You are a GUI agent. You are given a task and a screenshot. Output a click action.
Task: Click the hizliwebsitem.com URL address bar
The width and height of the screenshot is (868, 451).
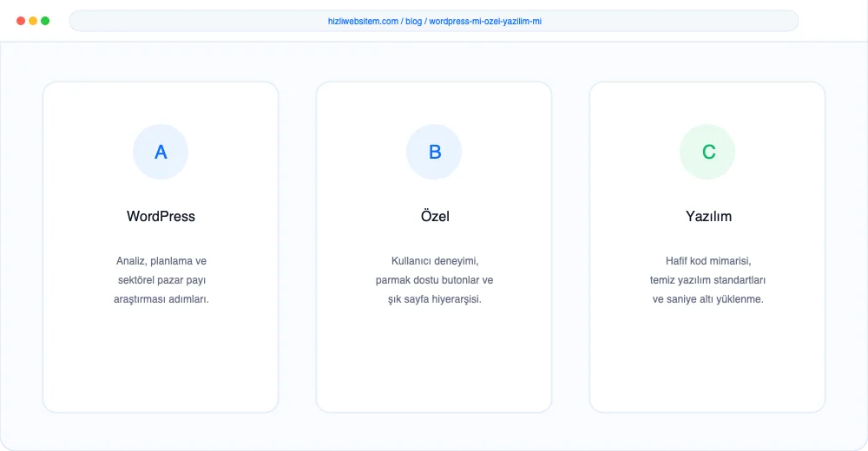[434, 21]
